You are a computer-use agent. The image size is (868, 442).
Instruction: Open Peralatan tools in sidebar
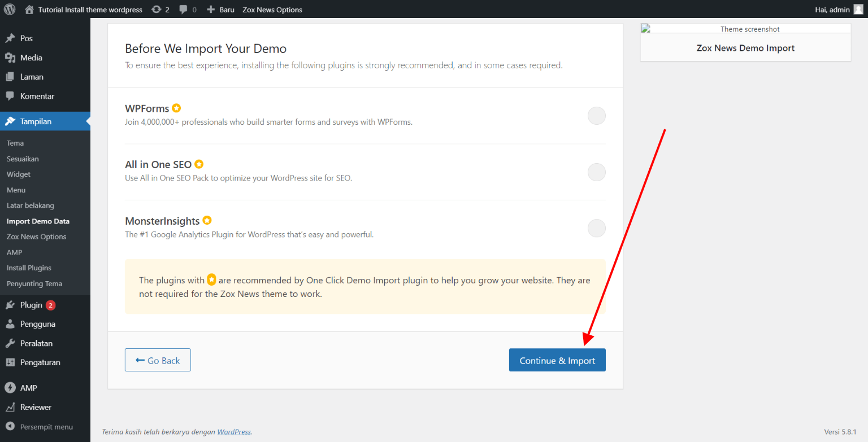coord(36,343)
